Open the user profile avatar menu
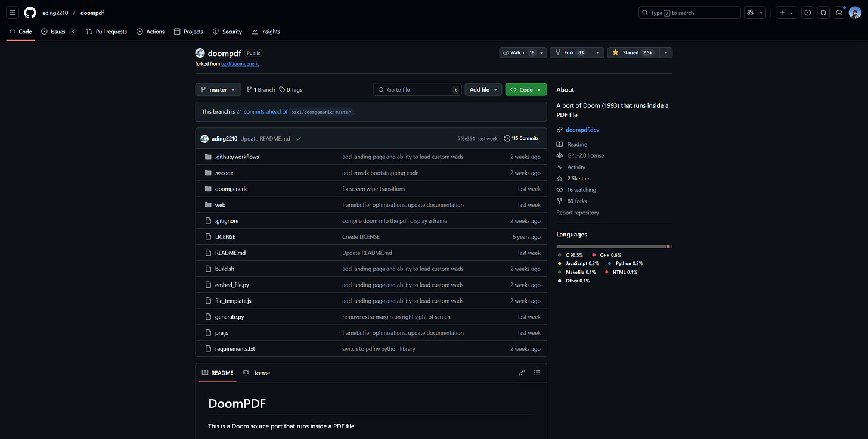 (855, 13)
